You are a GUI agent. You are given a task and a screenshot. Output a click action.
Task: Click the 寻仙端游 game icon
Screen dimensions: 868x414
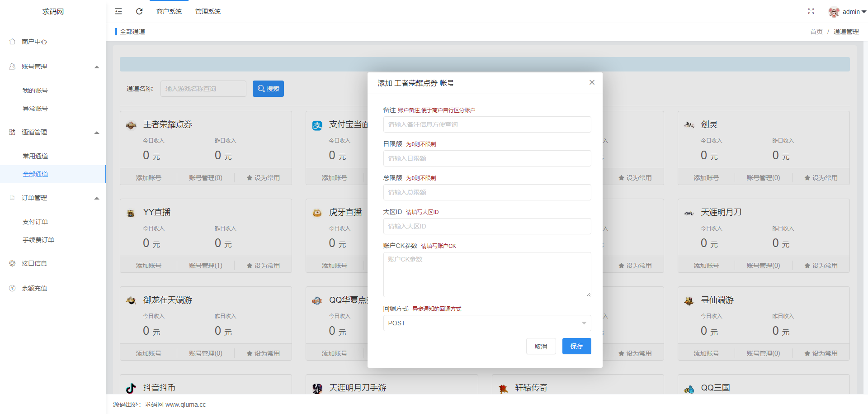[689, 301]
